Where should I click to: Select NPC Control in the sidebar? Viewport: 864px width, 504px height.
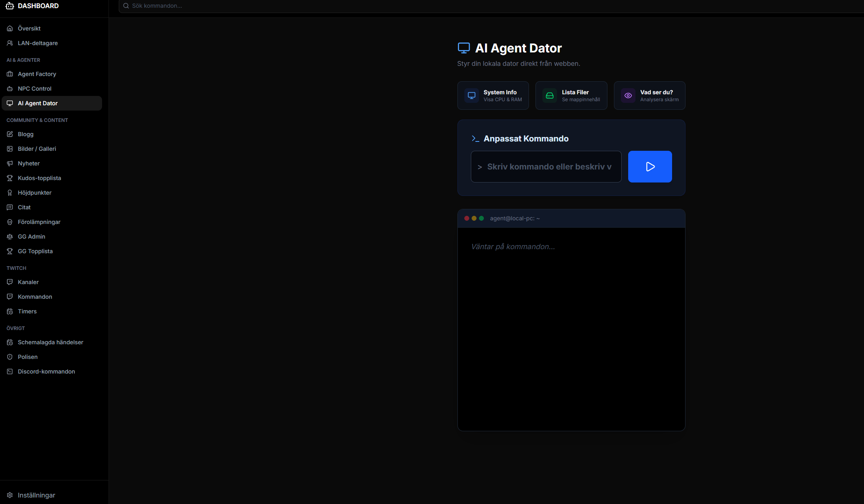[x=52, y=89]
